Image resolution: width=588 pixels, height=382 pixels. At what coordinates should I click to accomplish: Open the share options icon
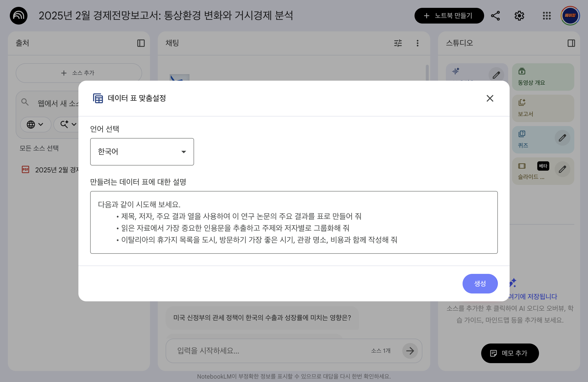point(496,15)
